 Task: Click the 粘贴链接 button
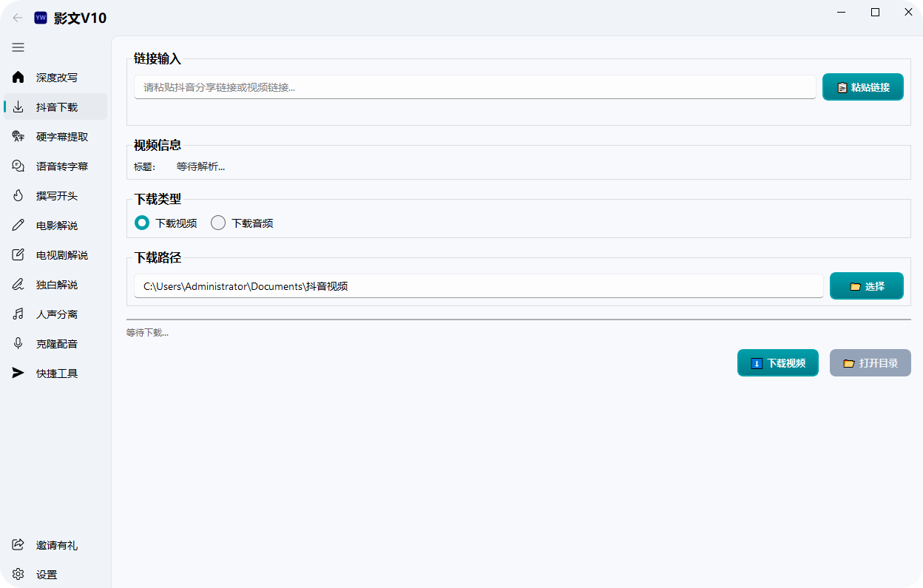[x=862, y=87]
